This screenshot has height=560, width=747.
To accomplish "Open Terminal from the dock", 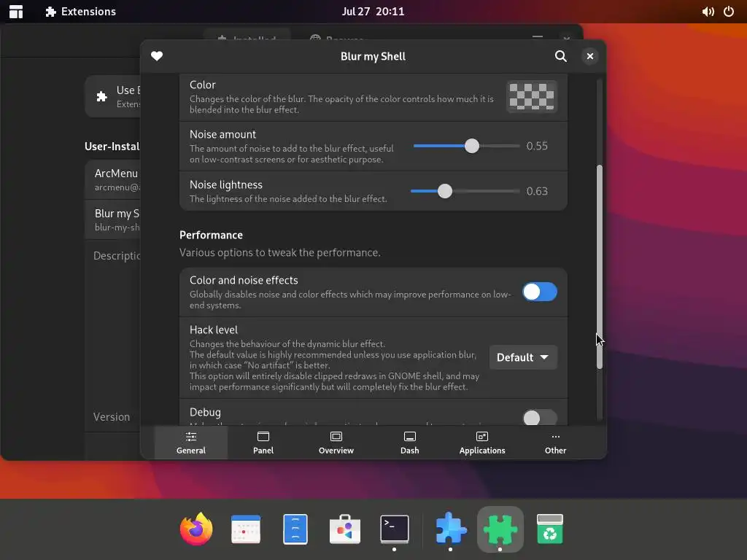I will (395, 529).
